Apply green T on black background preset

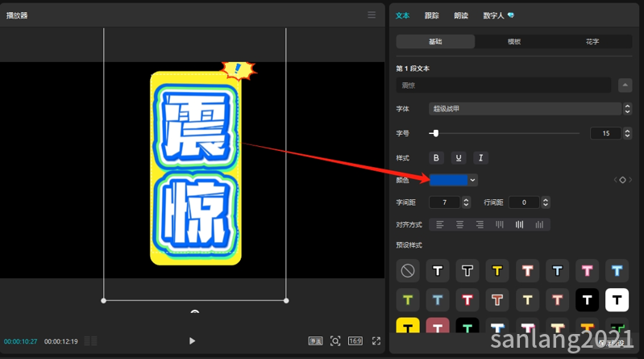click(467, 325)
